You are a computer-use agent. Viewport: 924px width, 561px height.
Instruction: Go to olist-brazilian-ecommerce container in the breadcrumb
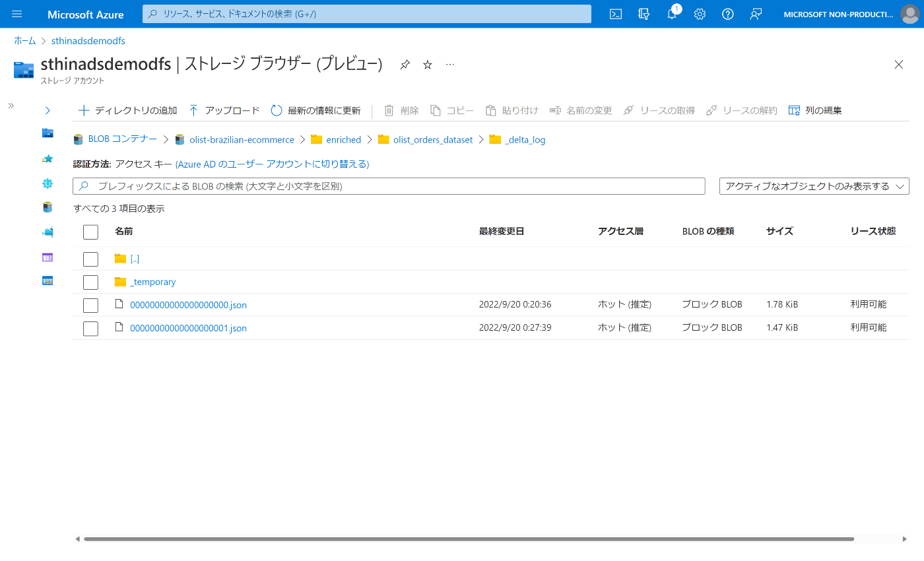(242, 139)
